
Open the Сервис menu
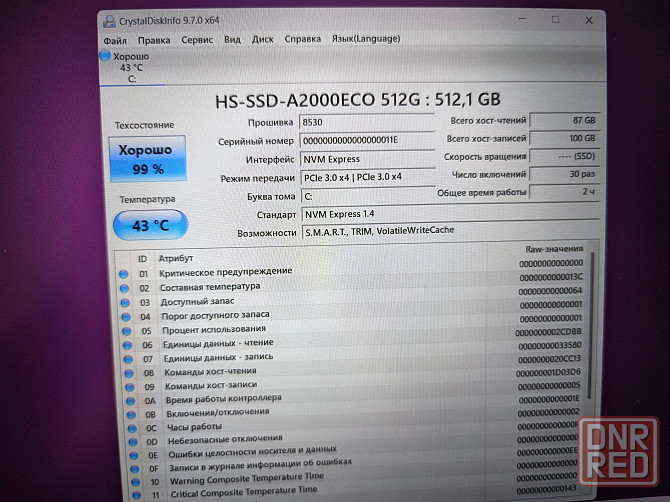197,40
